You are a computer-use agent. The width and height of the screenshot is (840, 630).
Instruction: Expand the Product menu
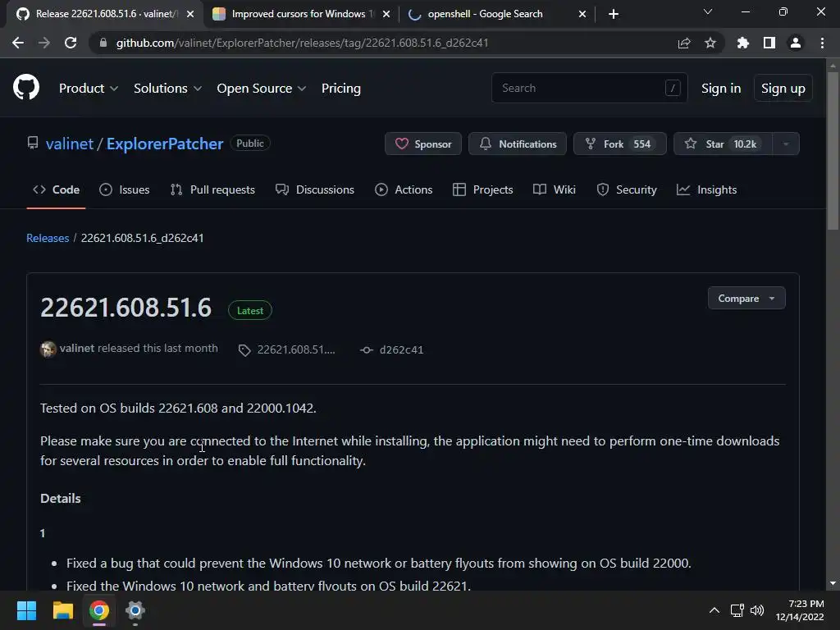[89, 89]
